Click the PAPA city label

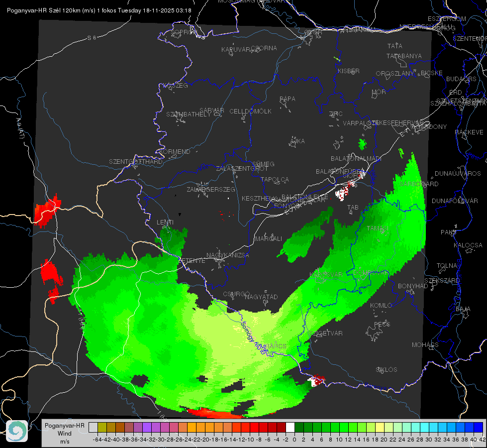click(288, 99)
